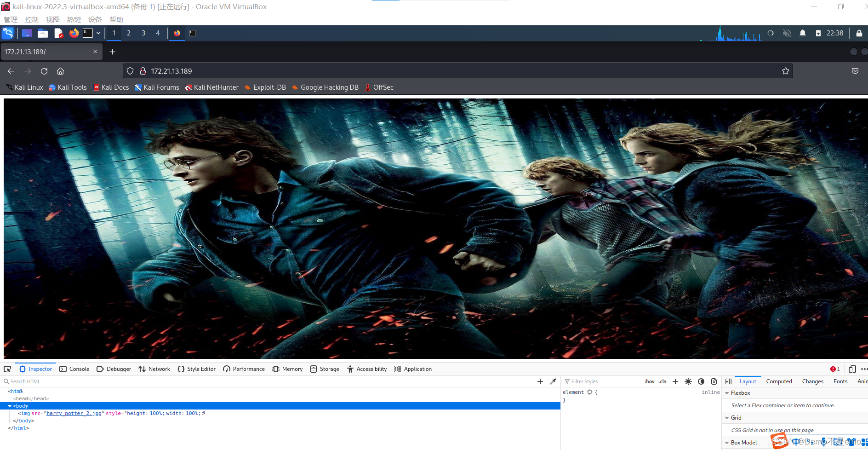Toggle Responsive Design Mode icon

[852, 369]
